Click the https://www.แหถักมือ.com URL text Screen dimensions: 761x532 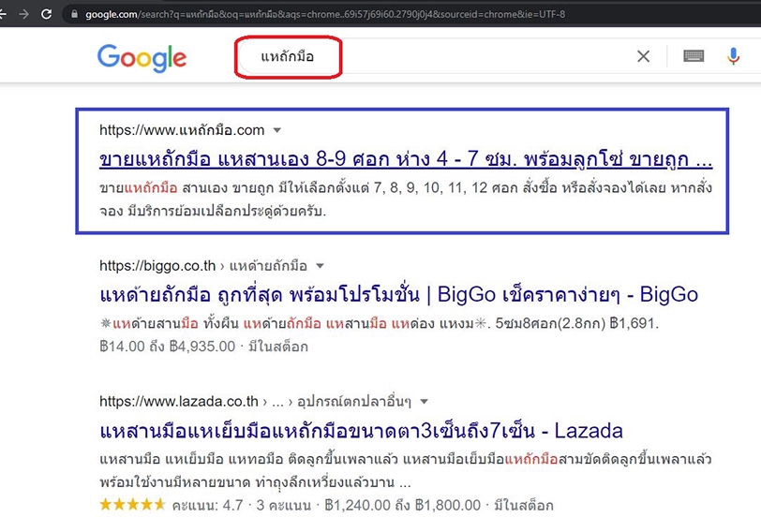click(182, 130)
